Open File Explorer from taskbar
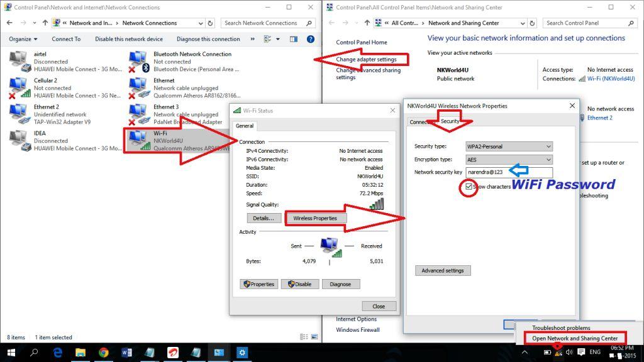 pyautogui.click(x=80, y=352)
